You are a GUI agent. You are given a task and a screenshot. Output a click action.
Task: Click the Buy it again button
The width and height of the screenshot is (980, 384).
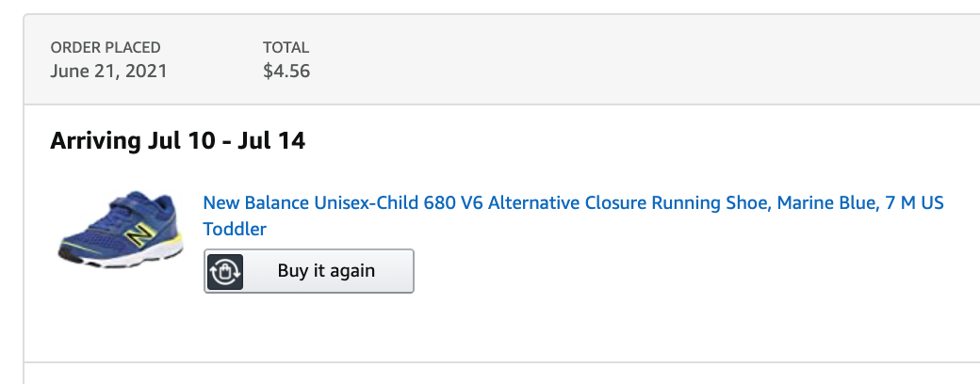pos(309,271)
